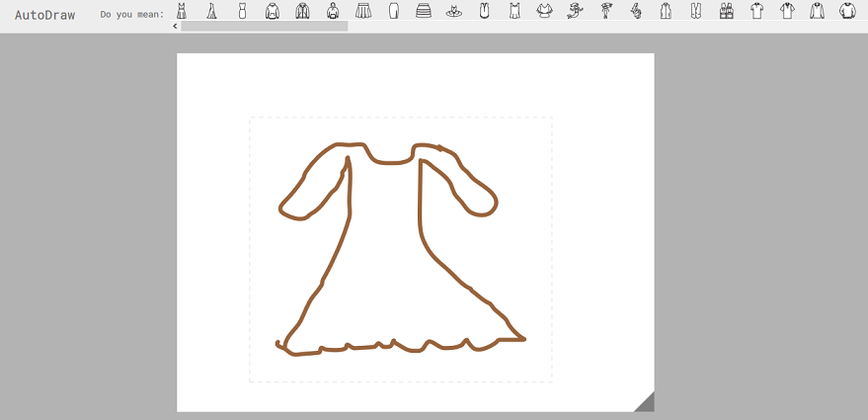Select the striped tiered skirt suggestion
This screenshot has width=868, height=420.
(424, 11)
